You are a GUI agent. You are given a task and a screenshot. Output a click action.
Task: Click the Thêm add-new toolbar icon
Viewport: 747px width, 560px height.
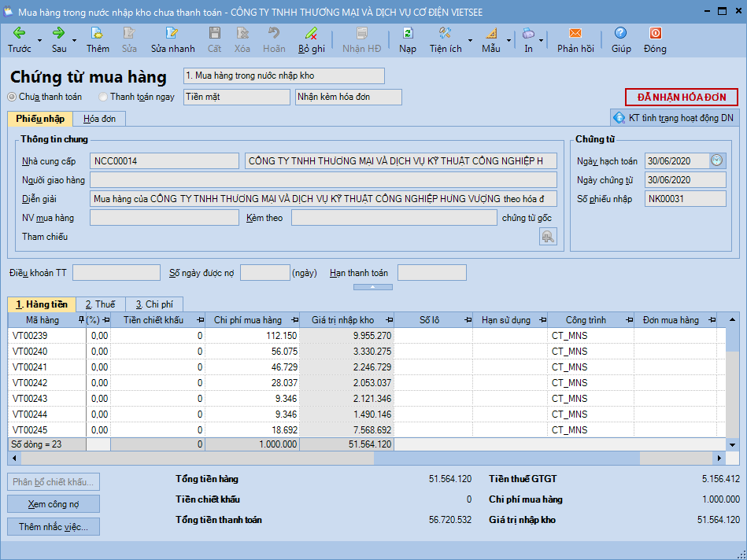coord(98,33)
